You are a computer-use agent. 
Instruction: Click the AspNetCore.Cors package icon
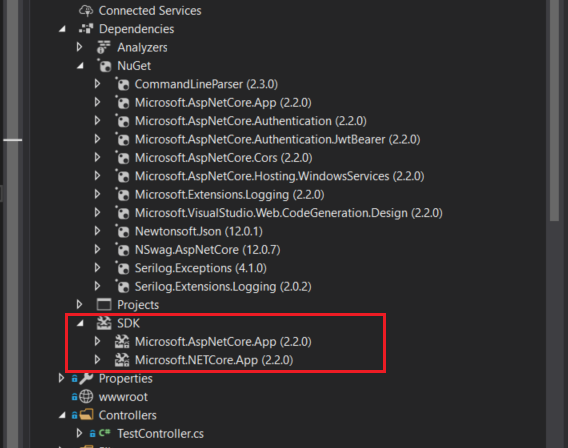click(x=122, y=158)
